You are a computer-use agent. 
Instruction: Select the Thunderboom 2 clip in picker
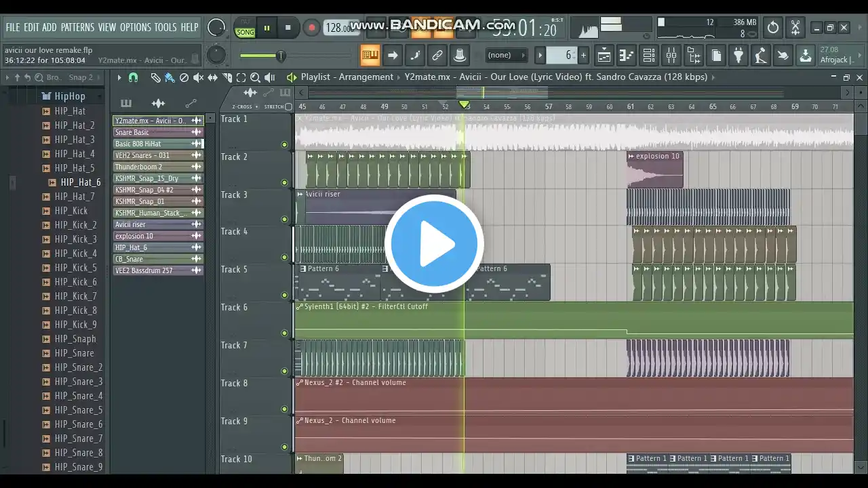pyautogui.click(x=158, y=167)
